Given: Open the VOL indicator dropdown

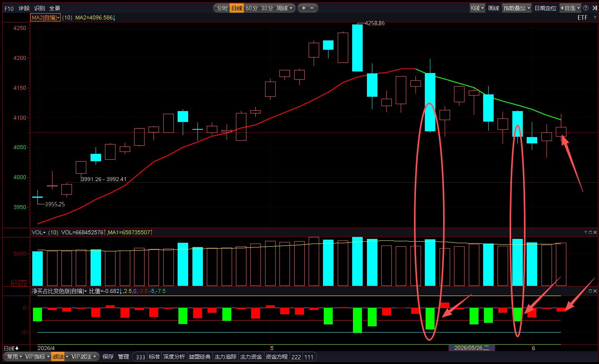Looking at the screenshot, I should 39,232.
